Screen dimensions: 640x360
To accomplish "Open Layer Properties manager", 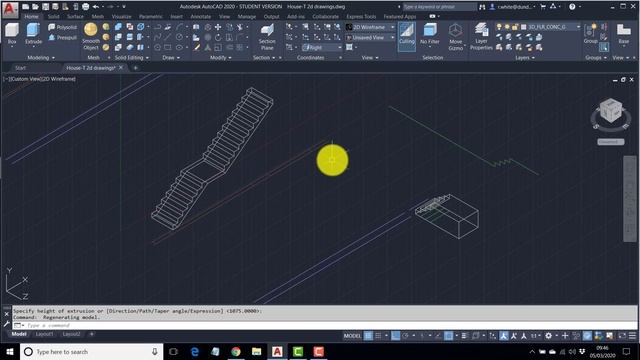I will 481,37.
